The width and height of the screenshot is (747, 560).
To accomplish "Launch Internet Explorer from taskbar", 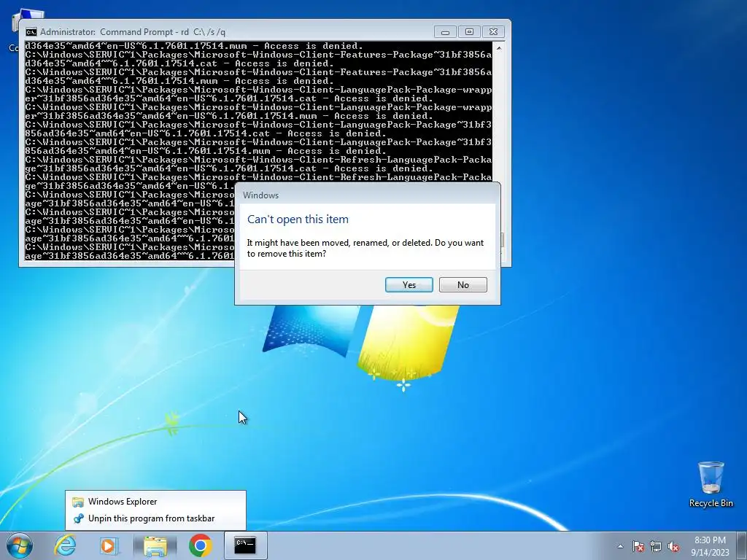I will 65,545.
